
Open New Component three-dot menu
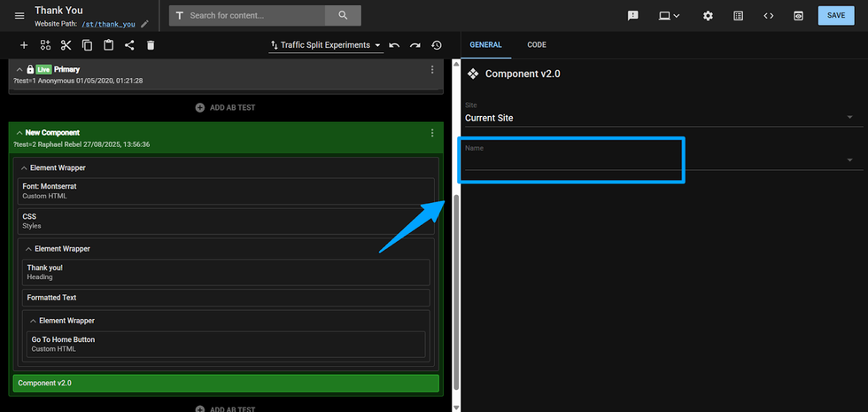point(432,133)
